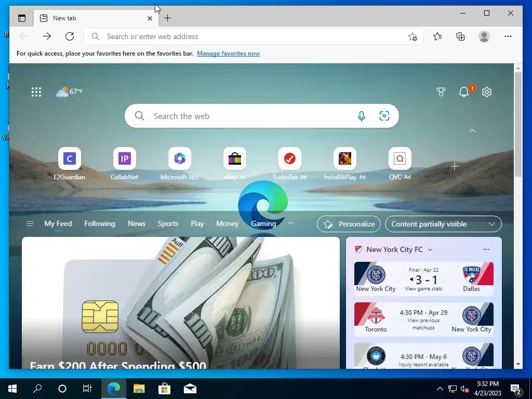Open E2Guardian quick link tile
Screen dimensions: 532x399
coord(70,164)
